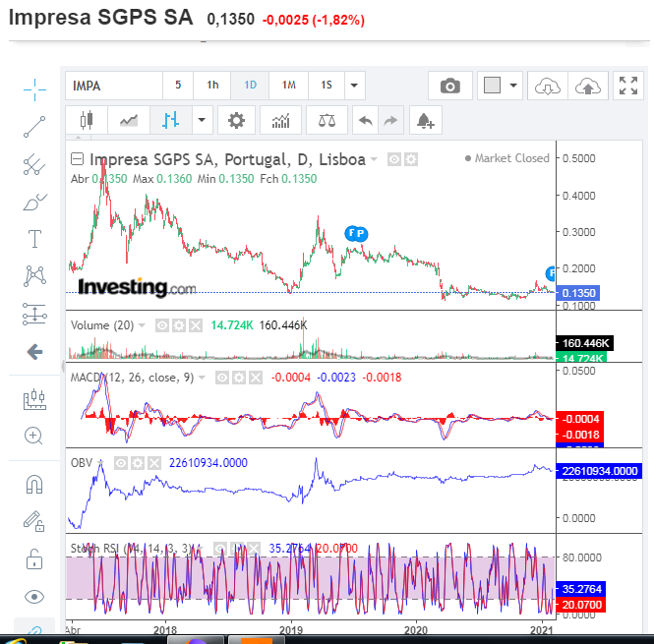Select the trend line drawing tool
This screenshot has height=644, width=654.
34,127
